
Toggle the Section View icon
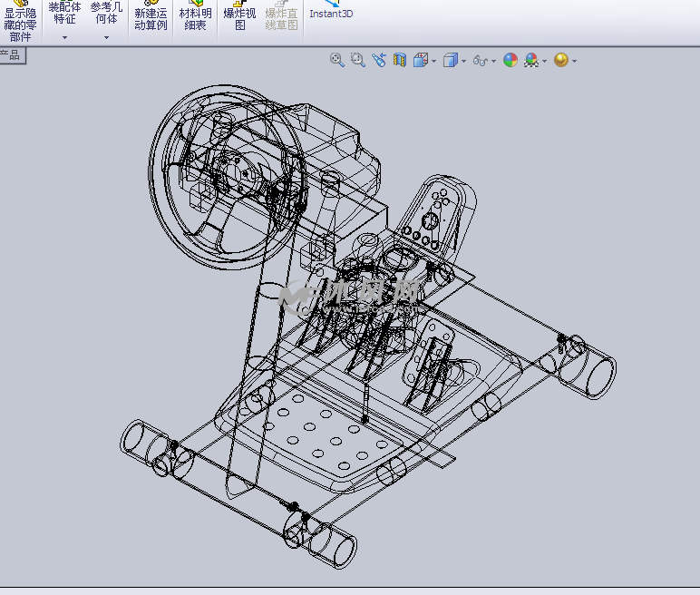[x=400, y=60]
